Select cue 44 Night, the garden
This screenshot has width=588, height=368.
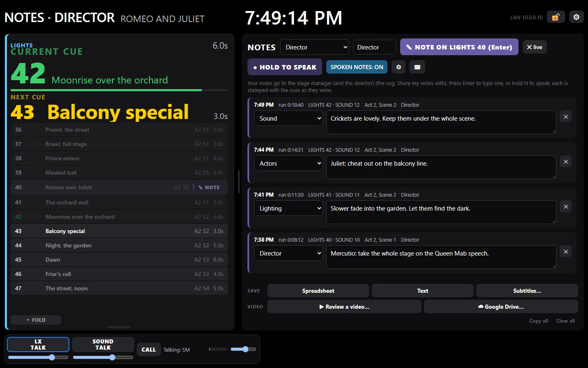pos(119,245)
